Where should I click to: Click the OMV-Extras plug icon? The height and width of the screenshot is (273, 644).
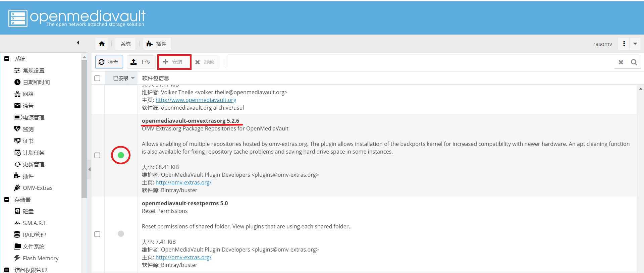[17, 187]
